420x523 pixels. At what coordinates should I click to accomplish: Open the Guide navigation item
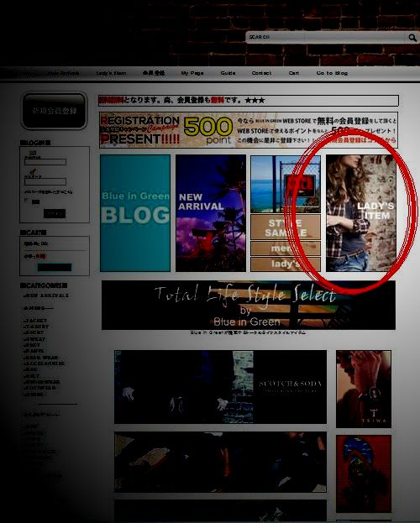(228, 73)
